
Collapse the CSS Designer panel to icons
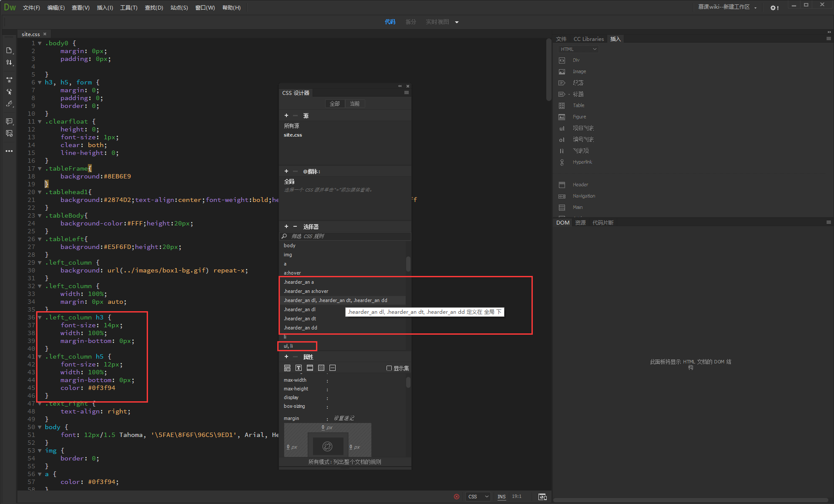[x=400, y=86]
